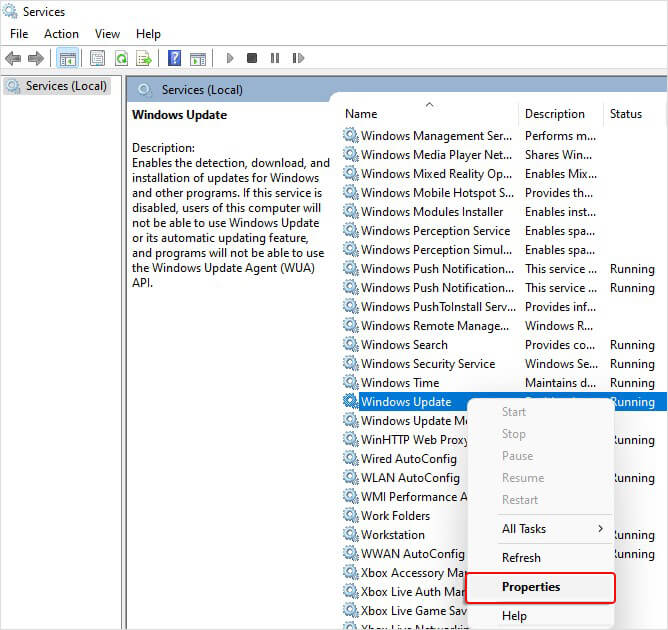Click the Windows Update Me... service row
The image size is (668, 630).
click(x=414, y=420)
